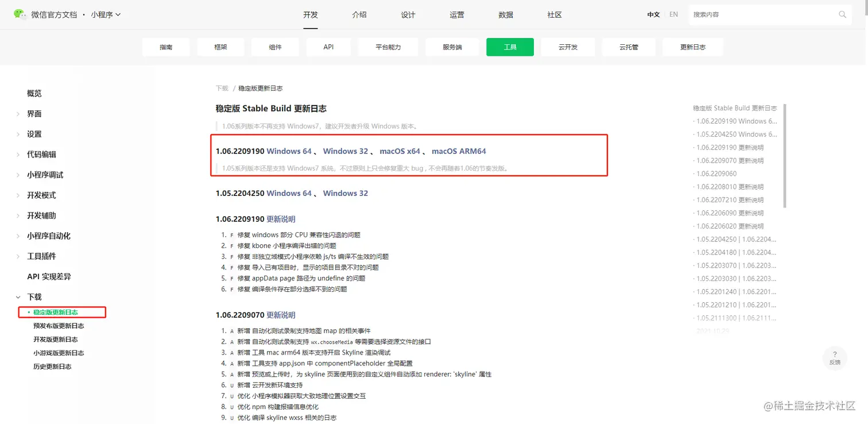Viewport: 868px width, 424px height.
Task: Open the 框架 sub-navigation button
Action: coord(220,47)
